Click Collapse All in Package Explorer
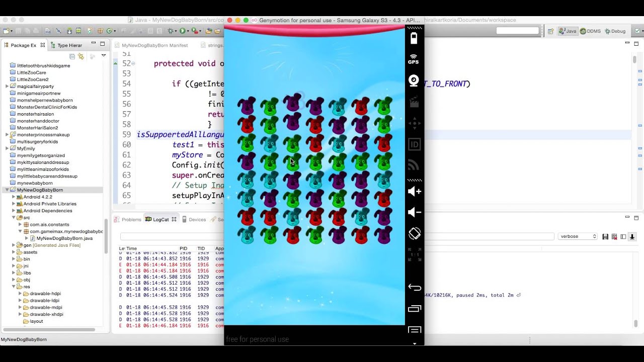644x362 pixels. tap(72, 56)
